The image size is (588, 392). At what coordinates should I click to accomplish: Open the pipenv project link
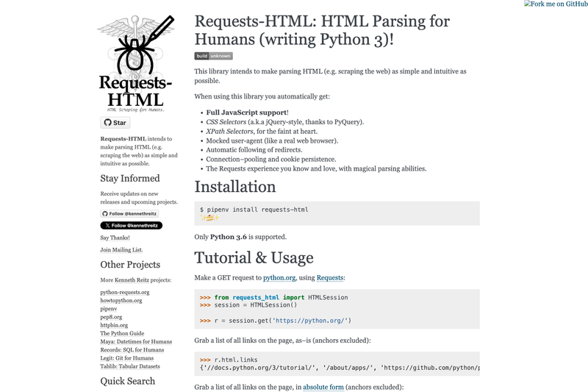pyautogui.click(x=108, y=309)
